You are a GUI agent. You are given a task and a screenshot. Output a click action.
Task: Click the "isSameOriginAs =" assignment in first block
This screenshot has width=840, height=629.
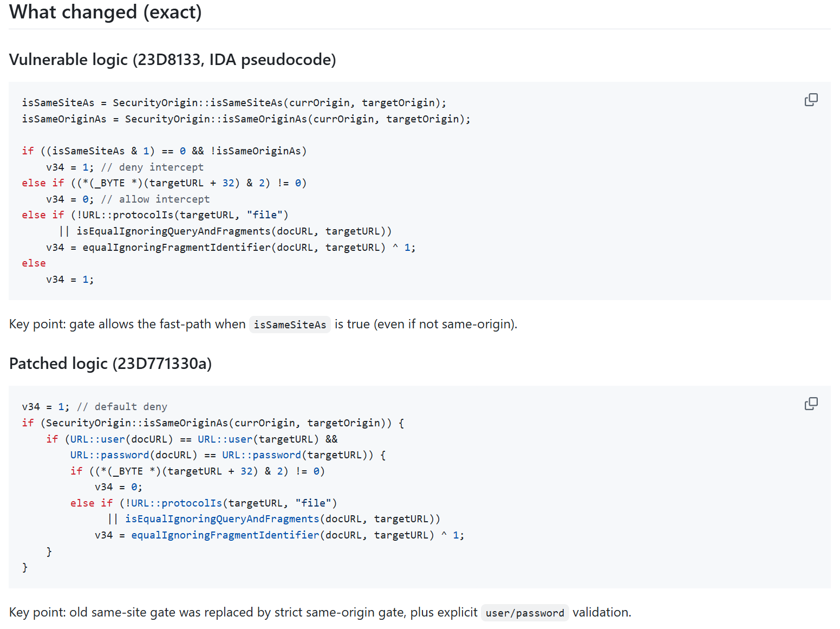pos(70,119)
